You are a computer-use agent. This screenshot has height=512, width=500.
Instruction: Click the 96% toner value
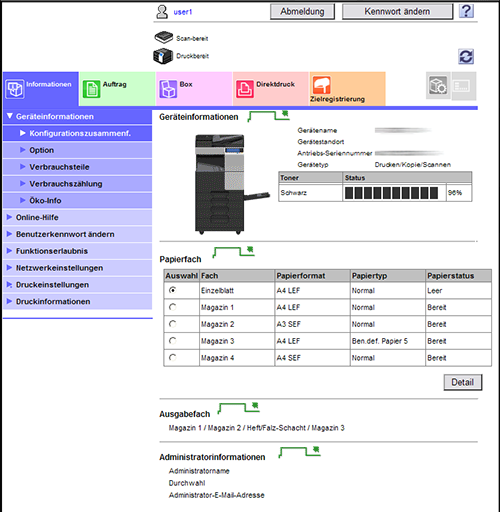coord(455,193)
